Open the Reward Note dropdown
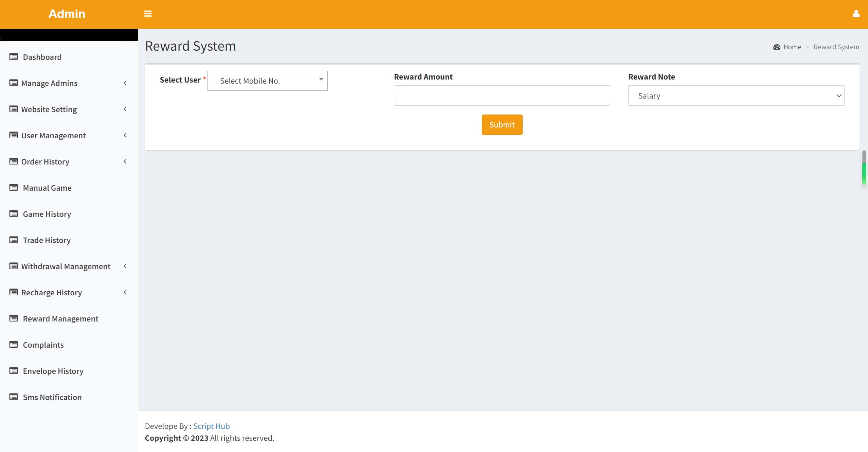 pos(737,95)
